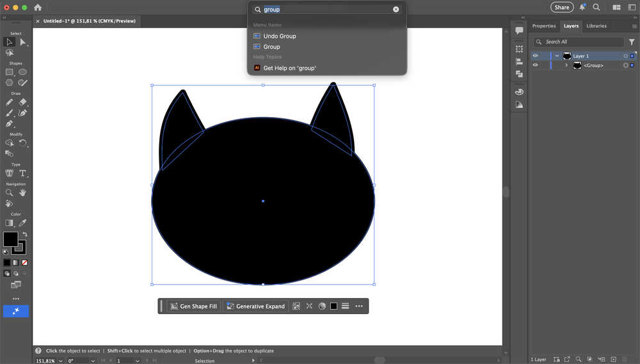
Task: Select the Polygon shape tool
Action: [10, 83]
